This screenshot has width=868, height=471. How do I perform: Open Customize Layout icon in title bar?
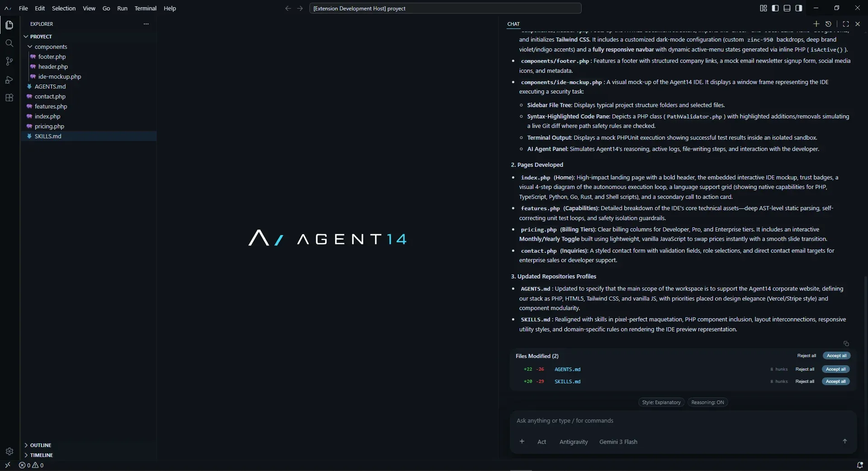[x=764, y=8]
